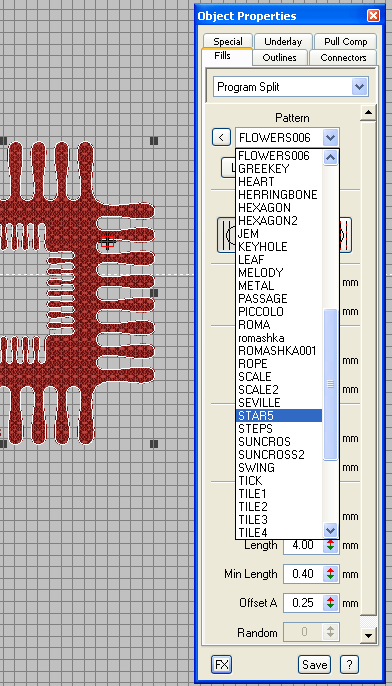This screenshot has height=686, width=392.
Task: Click the Save button
Action: [x=315, y=665]
